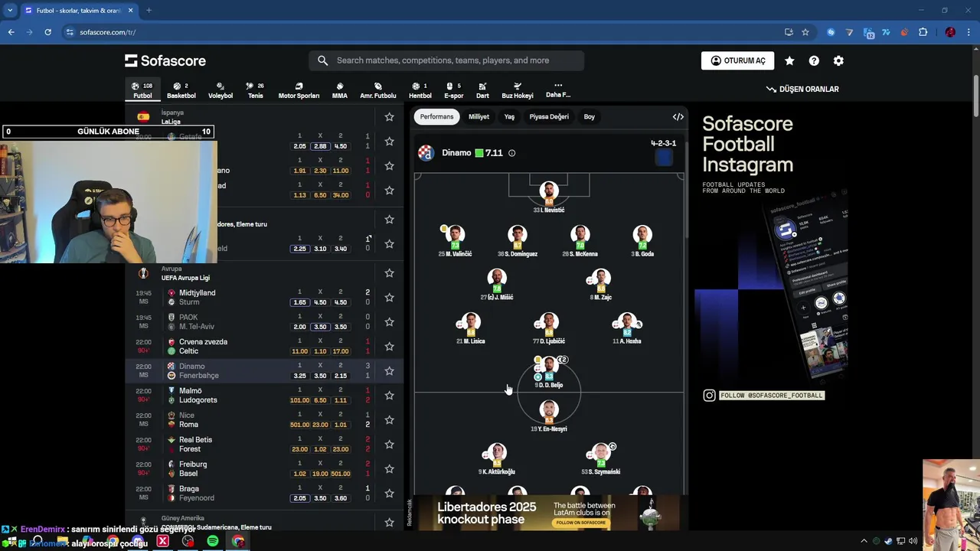Select the Tenis sport tab
Image resolution: width=980 pixels, height=551 pixels.
click(x=255, y=90)
